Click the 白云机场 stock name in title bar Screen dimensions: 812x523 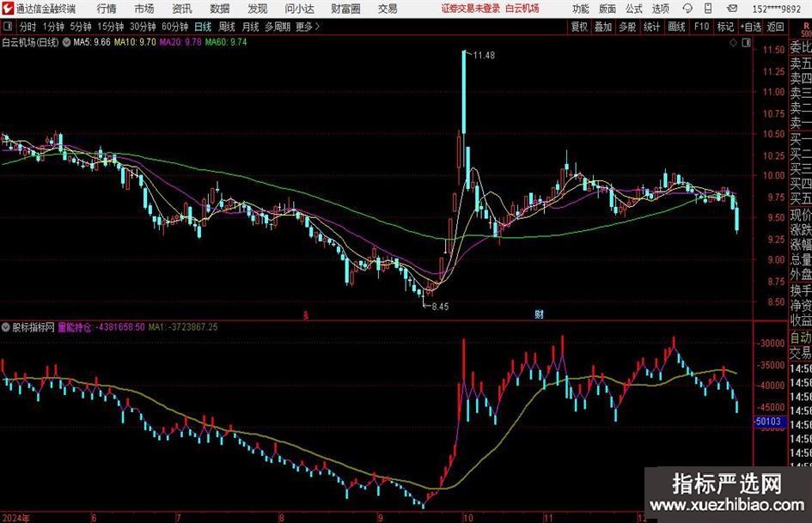click(522, 9)
